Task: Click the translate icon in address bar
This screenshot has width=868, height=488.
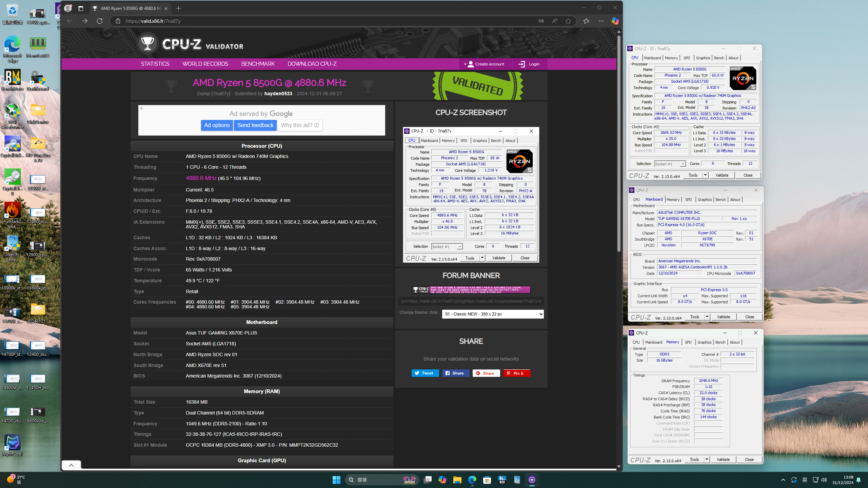Action: (541, 21)
